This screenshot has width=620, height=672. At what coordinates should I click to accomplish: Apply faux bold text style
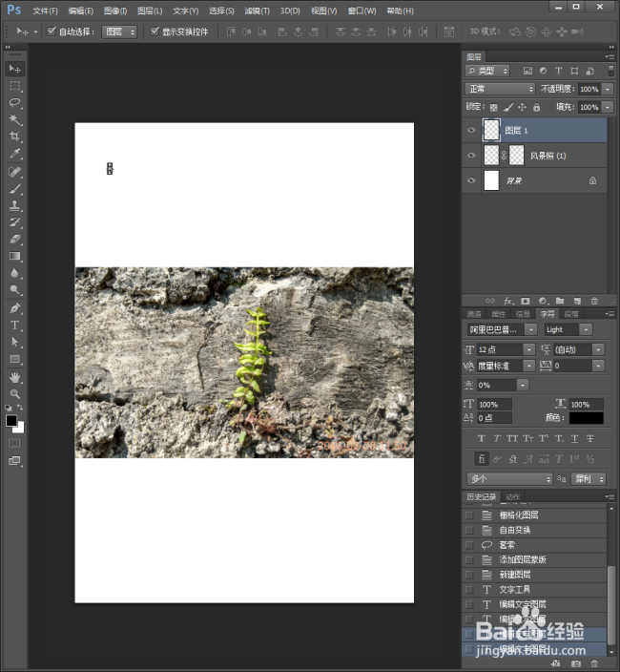(482, 438)
